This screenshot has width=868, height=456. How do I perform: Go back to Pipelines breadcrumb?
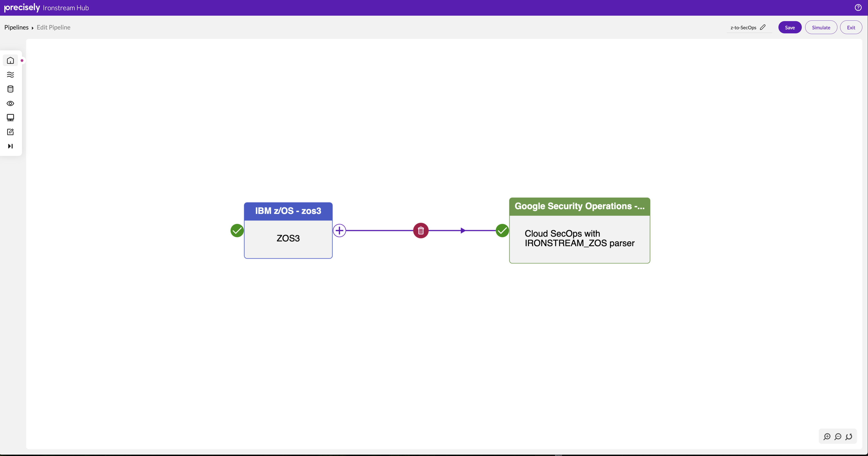click(16, 27)
